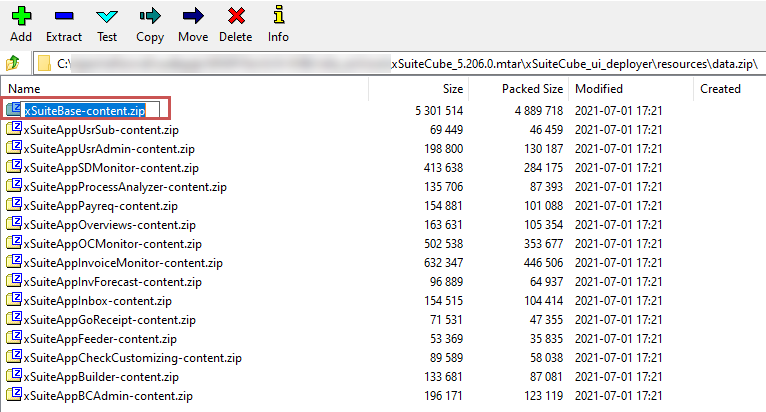Select xSuiteAppProcessAnalyzer-content.zip file
The image size is (766, 412).
[125, 187]
